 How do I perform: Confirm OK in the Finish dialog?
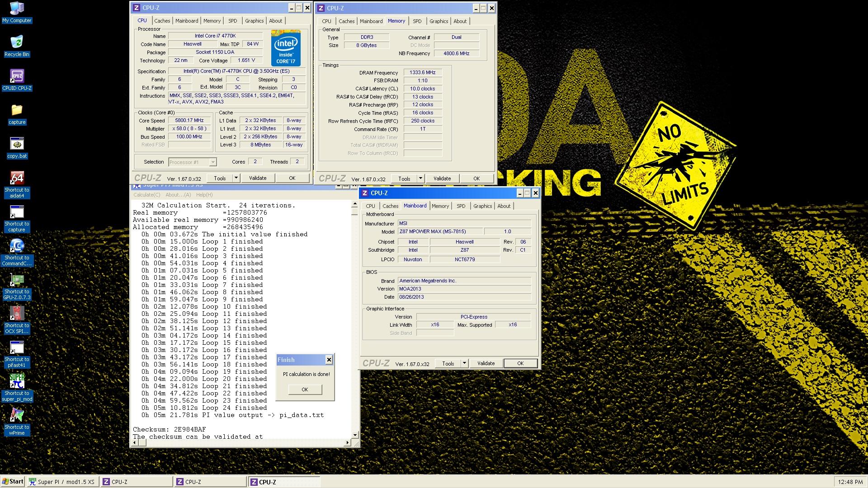(x=305, y=389)
